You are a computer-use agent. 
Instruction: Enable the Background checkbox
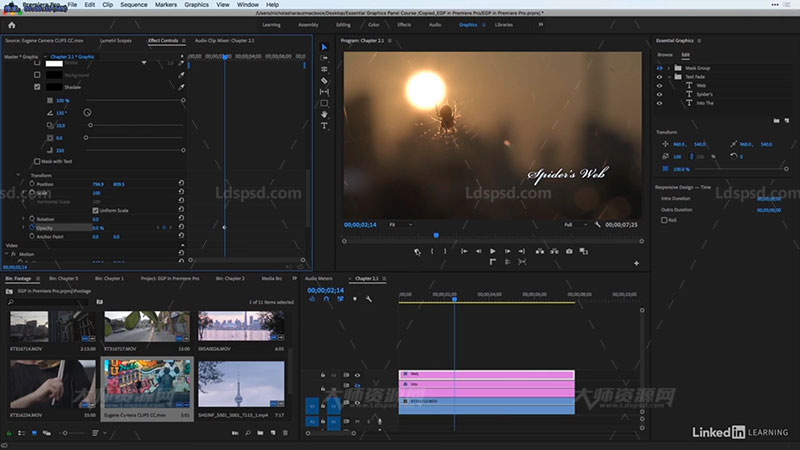click(37, 74)
